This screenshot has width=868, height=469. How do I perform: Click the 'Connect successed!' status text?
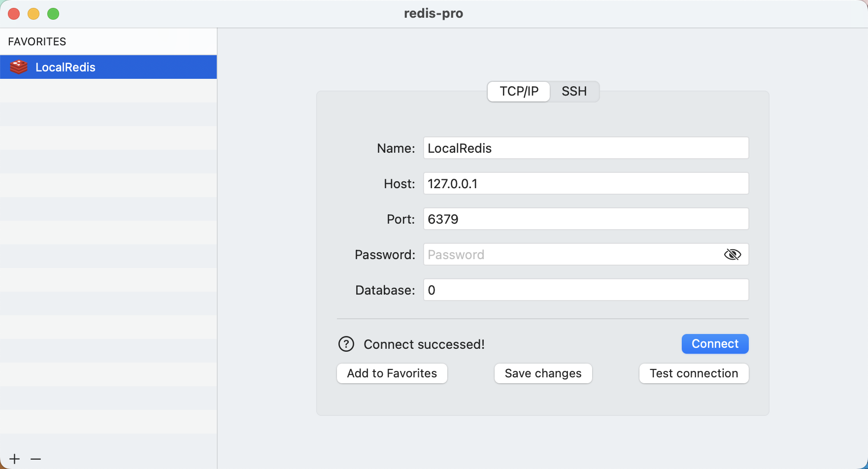[424, 344]
